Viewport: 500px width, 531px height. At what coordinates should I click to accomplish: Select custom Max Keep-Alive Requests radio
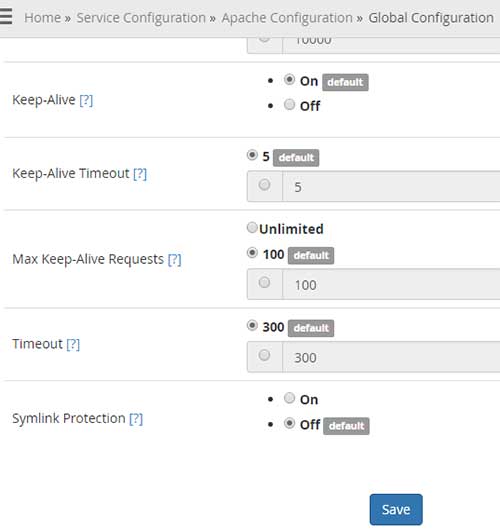(264, 282)
